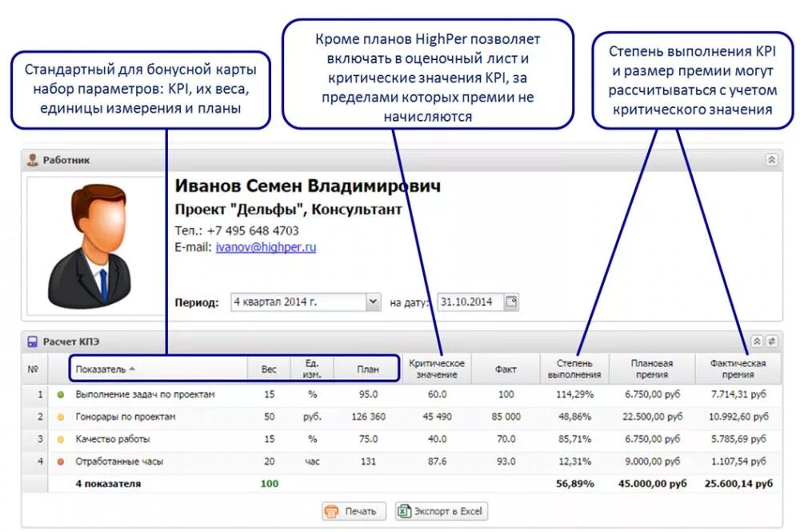Click the phone number +7 495 648 4703

pyautogui.click(x=253, y=230)
